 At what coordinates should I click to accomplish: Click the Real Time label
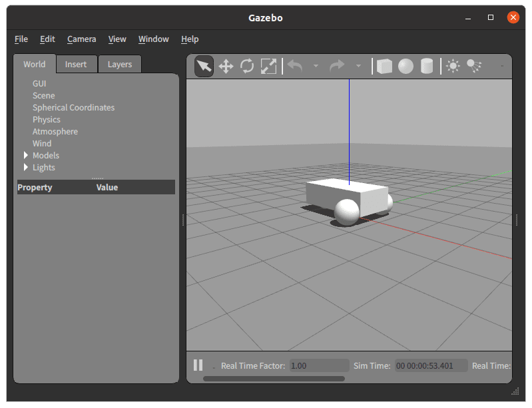pos(491,365)
